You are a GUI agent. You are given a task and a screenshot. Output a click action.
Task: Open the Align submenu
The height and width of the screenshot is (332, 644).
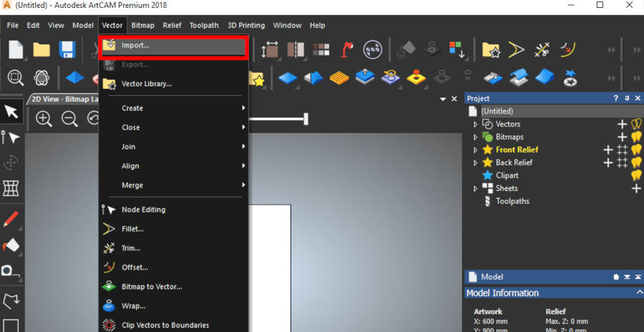[173, 166]
